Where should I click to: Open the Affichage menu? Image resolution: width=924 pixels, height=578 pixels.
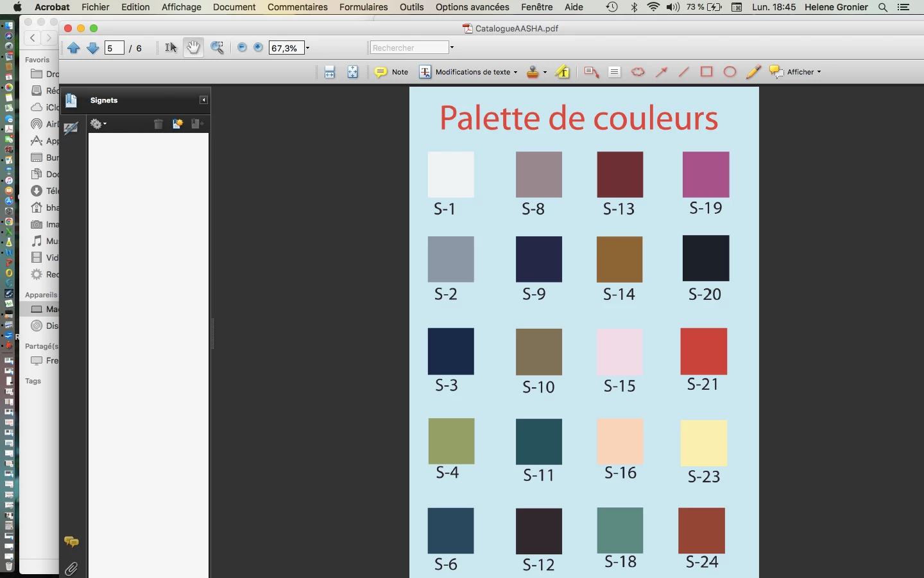tap(182, 7)
